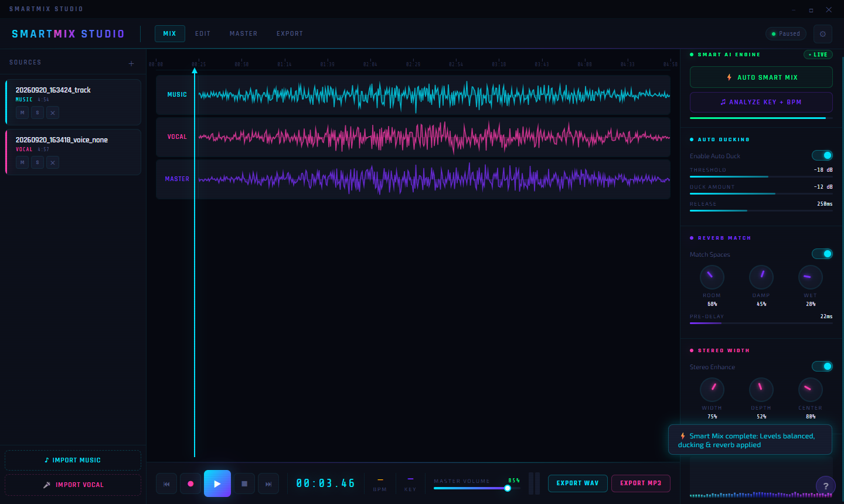Viewport: 844px width, 504px height.
Task: Jump to 03:43 on timeline ruler
Action: tap(542, 64)
